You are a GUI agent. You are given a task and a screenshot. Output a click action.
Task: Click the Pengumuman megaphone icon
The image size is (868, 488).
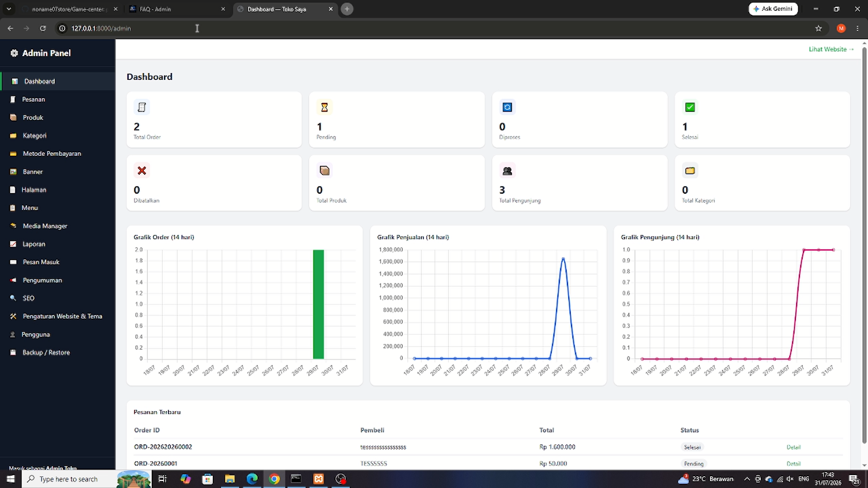13,280
